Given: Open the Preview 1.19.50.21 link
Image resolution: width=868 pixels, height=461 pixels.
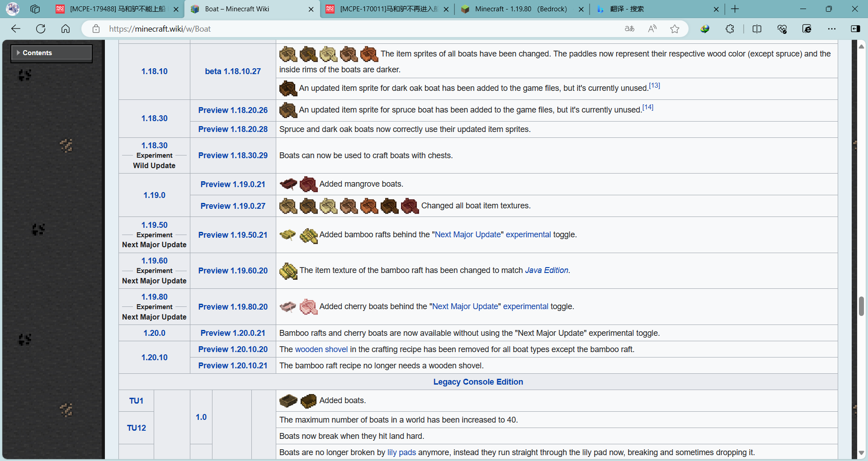Looking at the screenshot, I should point(233,235).
